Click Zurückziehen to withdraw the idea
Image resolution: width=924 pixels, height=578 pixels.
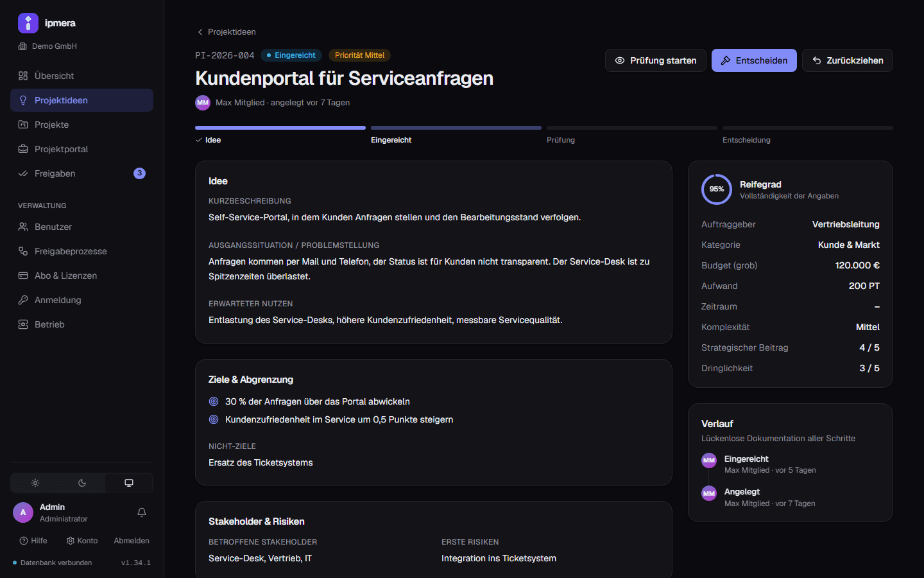(848, 60)
